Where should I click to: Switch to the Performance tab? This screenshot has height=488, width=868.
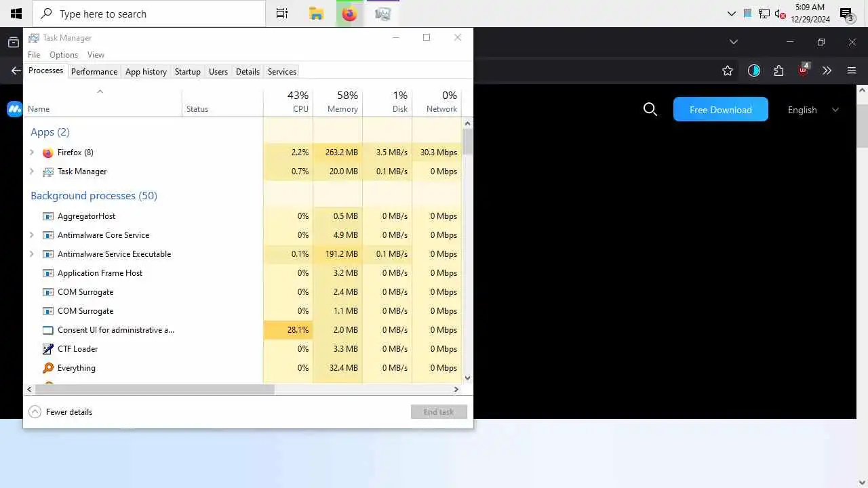point(94,72)
